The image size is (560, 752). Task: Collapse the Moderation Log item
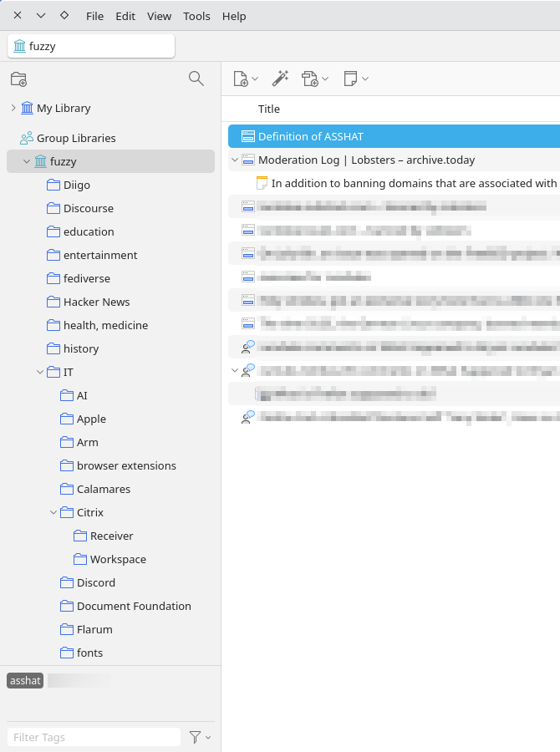[x=234, y=160]
